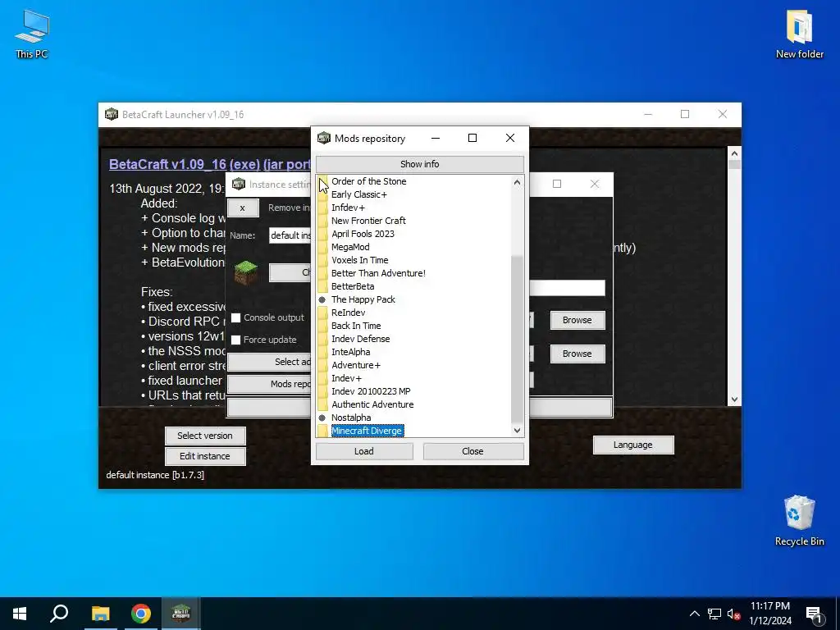Click Select version button
Viewport: 840px width, 630px height.
click(x=205, y=436)
